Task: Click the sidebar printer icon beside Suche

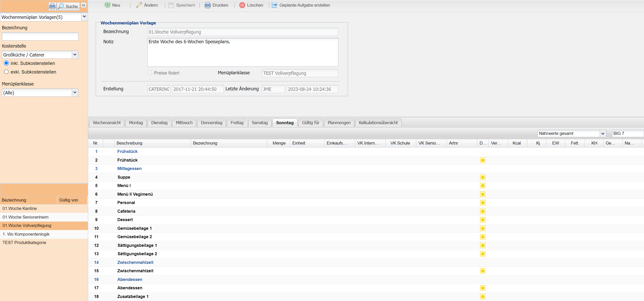Action: point(52,6)
